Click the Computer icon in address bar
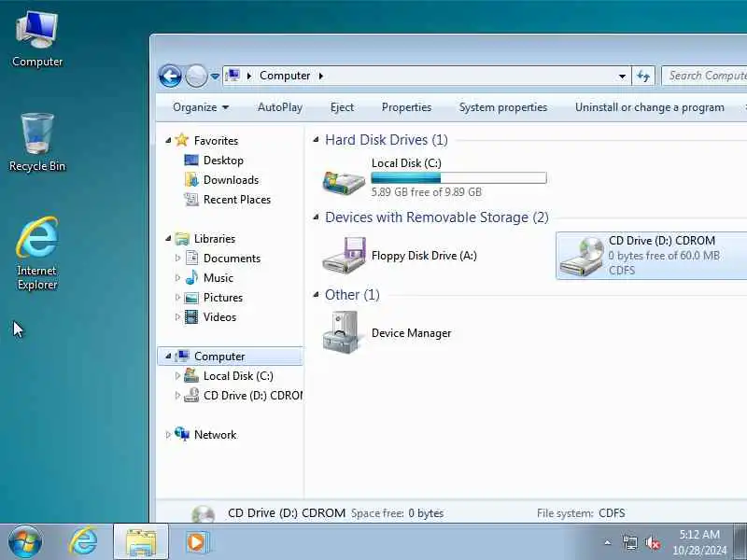This screenshot has width=747, height=560. pos(233,76)
